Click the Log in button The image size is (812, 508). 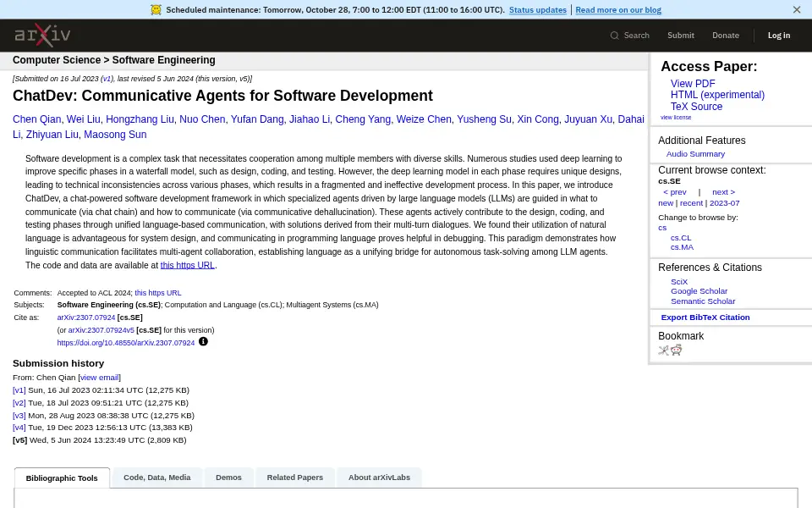(779, 36)
